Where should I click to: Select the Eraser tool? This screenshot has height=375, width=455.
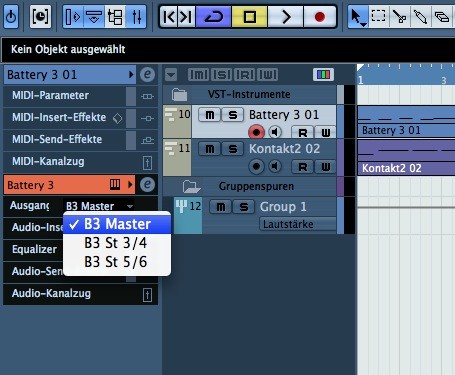click(x=442, y=16)
